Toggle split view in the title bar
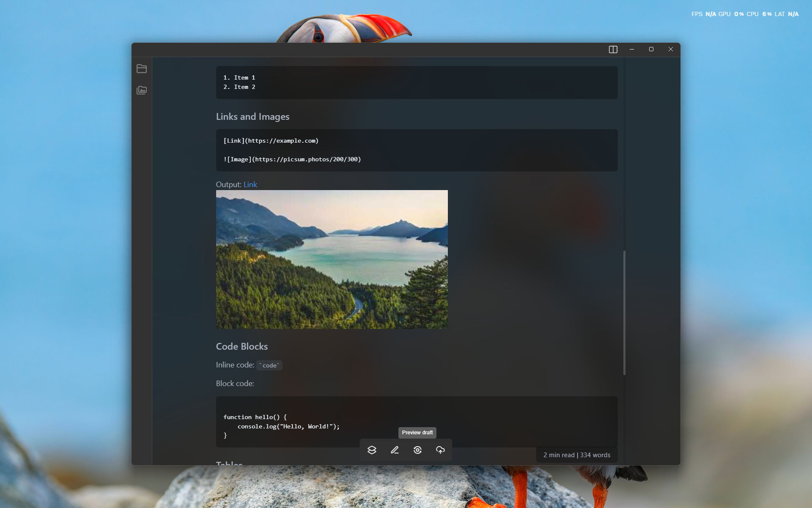Image resolution: width=812 pixels, height=508 pixels. (613, 50)
